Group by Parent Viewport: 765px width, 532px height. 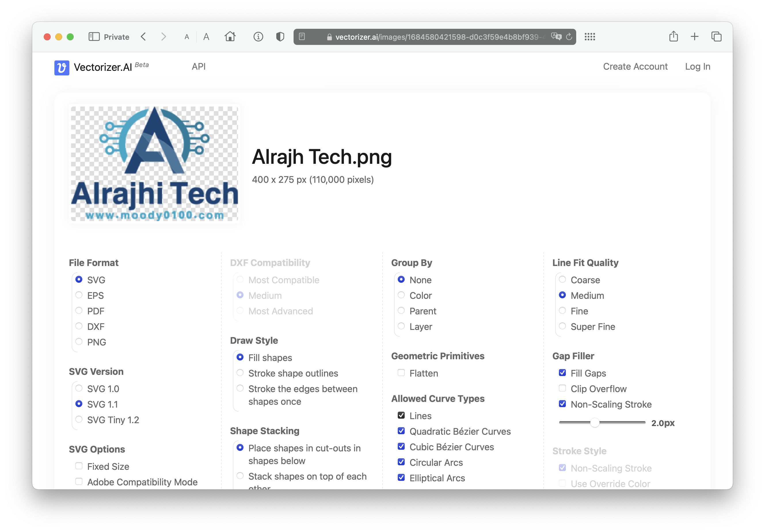click(401, 311)
